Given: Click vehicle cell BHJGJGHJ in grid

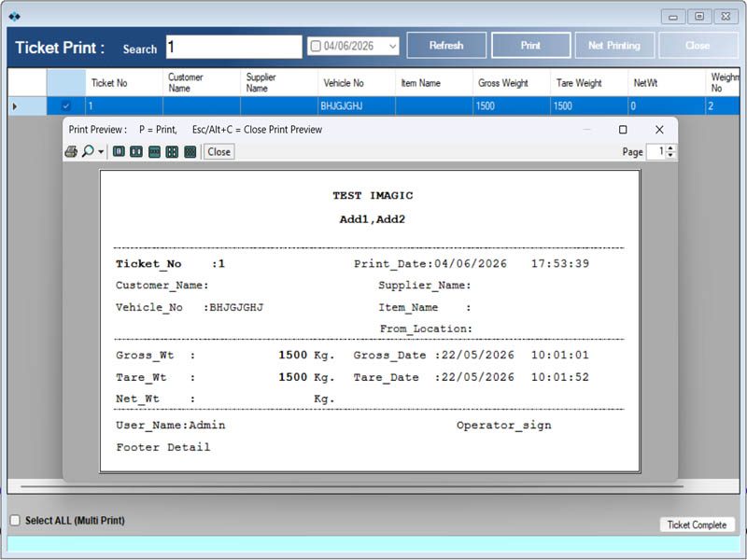Looking at the screenshot, I should click(357, 106).
